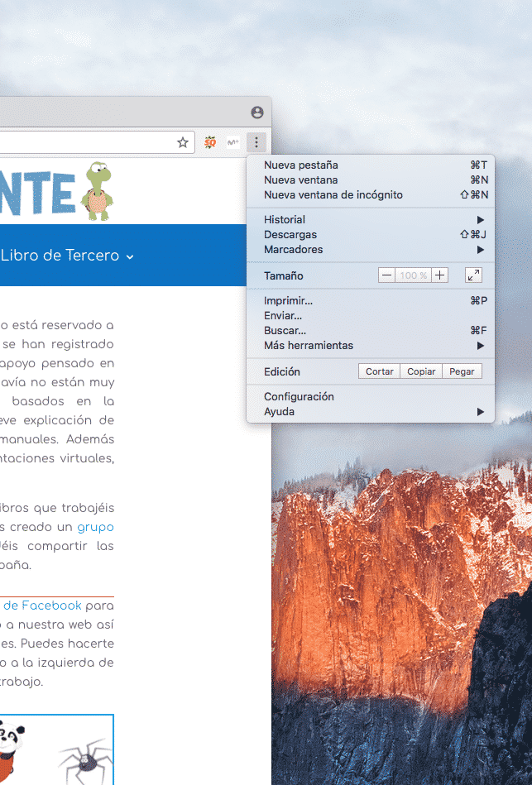Click the panda and spider image
This screenshot has width=532, height=785.
(x=55, y=750)
